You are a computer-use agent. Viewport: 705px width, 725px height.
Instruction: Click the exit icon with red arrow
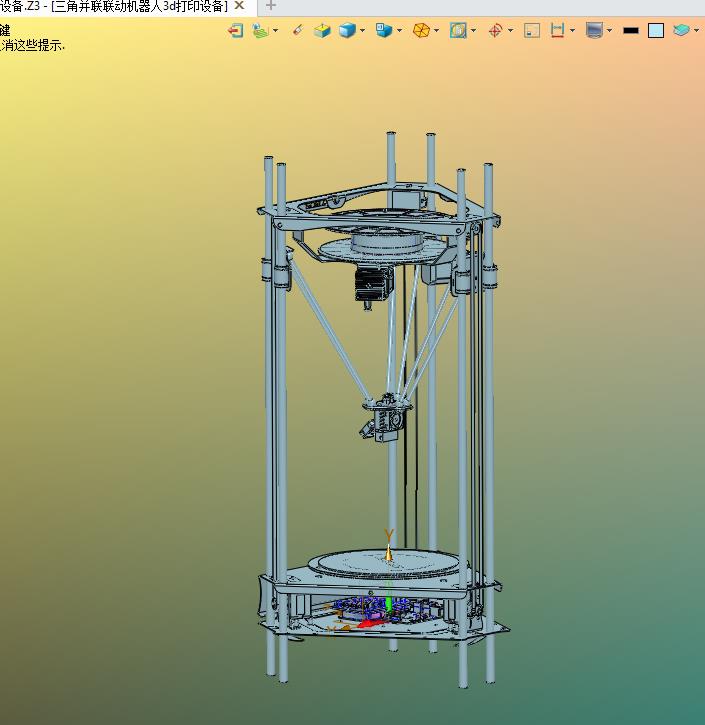(x=236, y=30)
